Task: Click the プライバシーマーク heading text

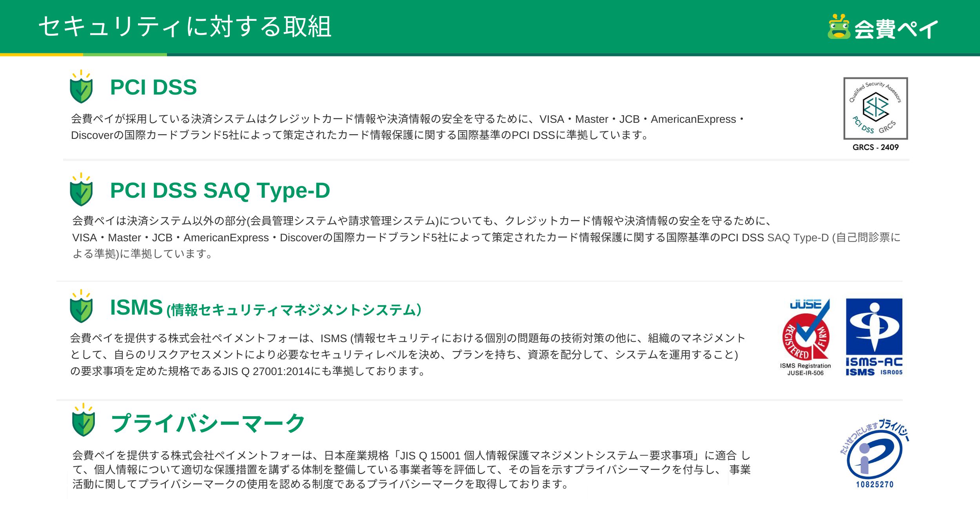Action: click(x=208, y=424)
